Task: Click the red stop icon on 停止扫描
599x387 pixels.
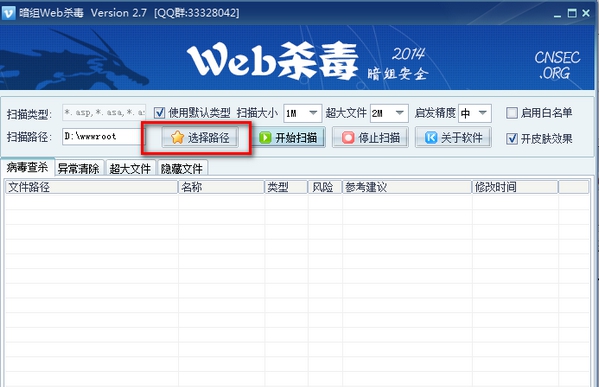Action: [348, 138]
